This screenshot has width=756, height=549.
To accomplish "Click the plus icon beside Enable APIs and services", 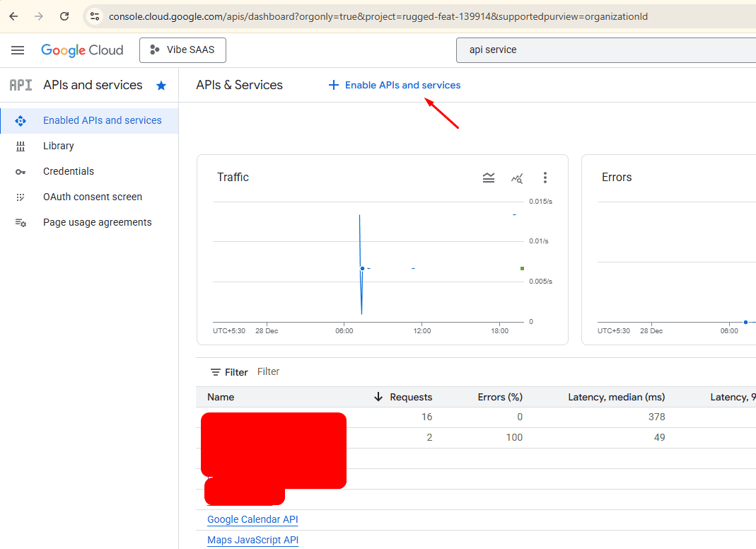I will [333, 86].
